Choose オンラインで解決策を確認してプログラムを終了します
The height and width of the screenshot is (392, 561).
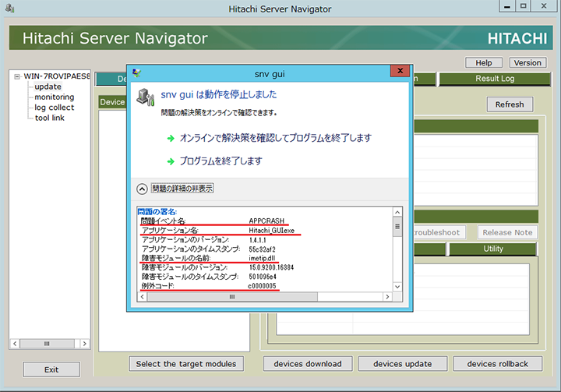pyautogui.click(x=276, y=138)
